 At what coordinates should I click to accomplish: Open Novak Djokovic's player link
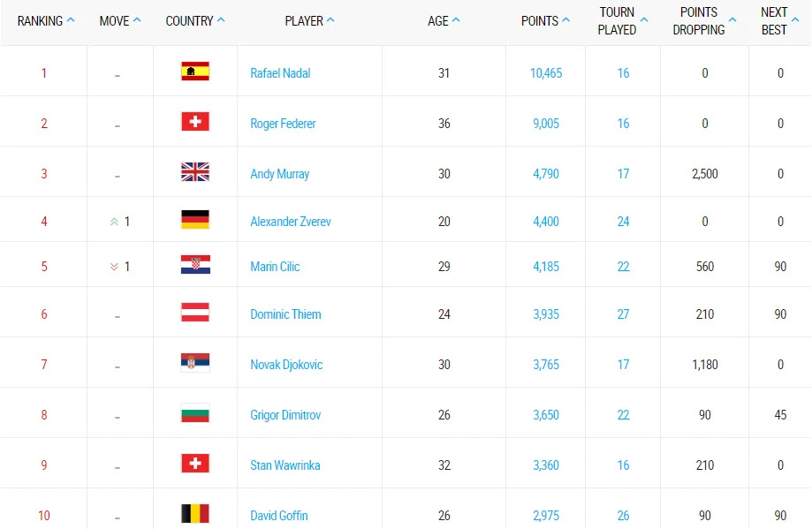286,365
